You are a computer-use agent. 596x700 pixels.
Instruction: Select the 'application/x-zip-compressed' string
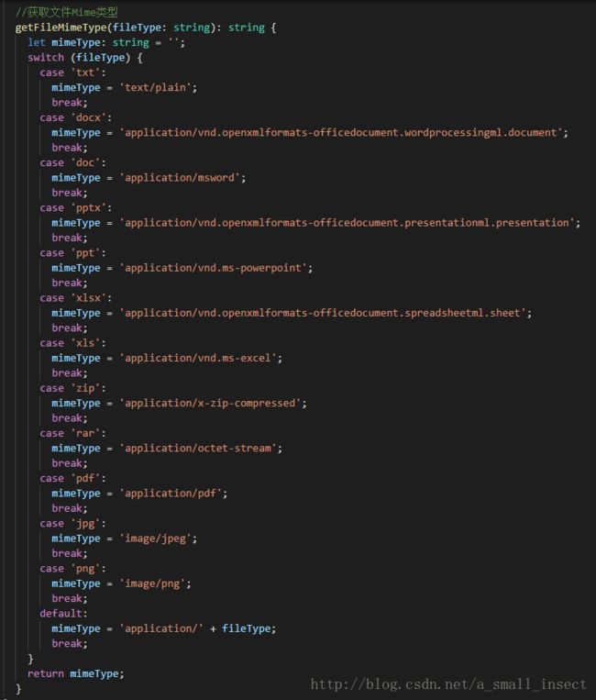click(210, 403)
